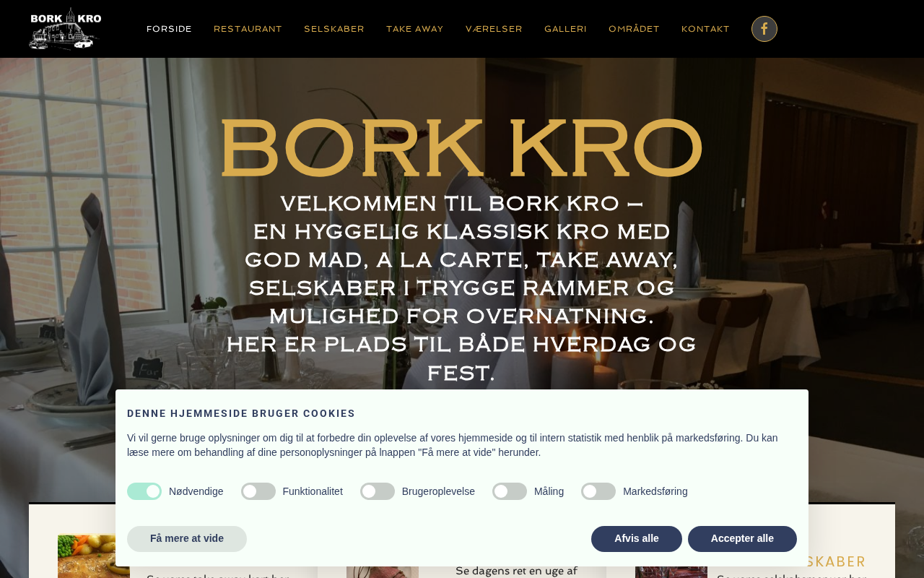Toggle the Nødvendige cookie switch
Screen dimensions: 924x578
(x=144, y=491)
